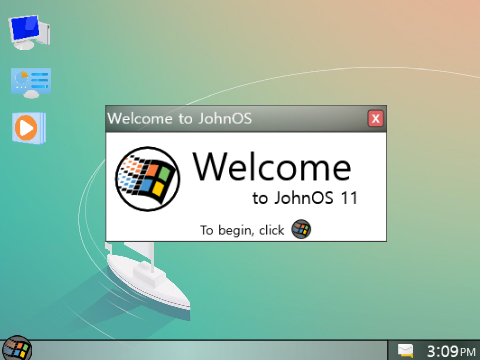Screen dimensions: 480x360
Task: Click the 'to JohnOS 11' text
Action: click(305, 198)
